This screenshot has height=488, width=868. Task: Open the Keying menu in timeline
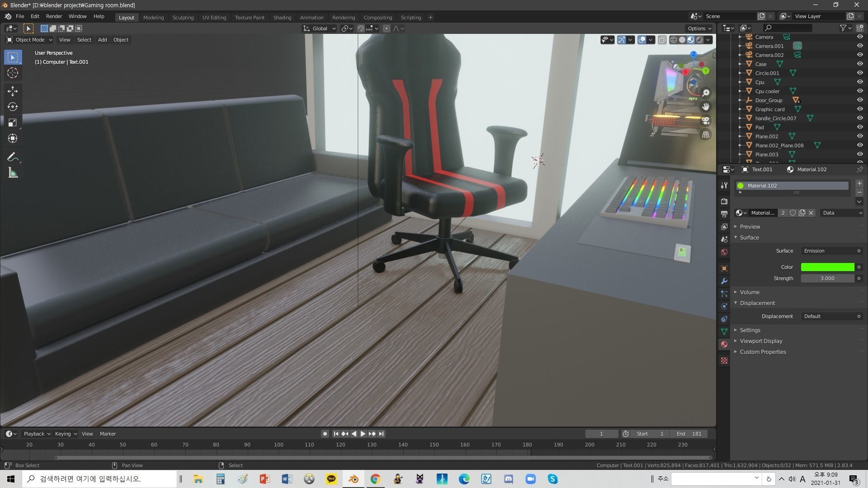66,434
